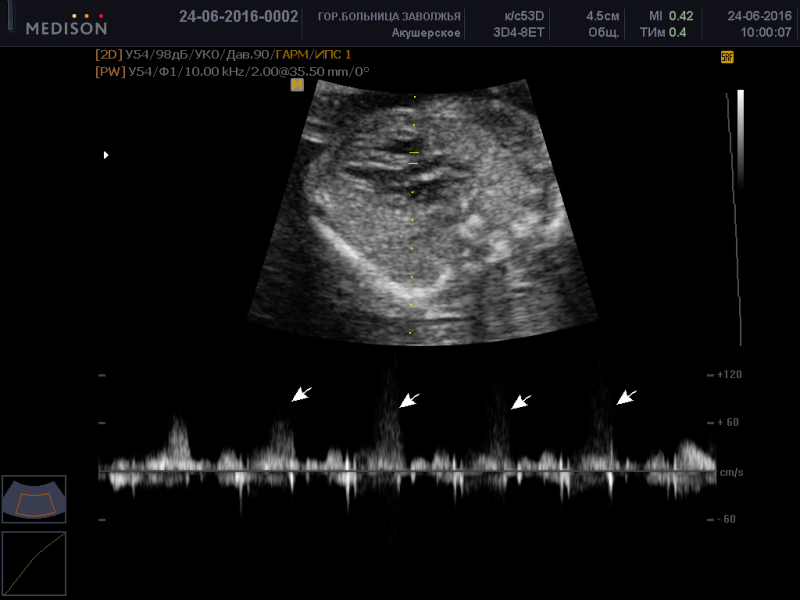Click the orange SRF indicator icon
The image size is (800, 600).
click(x=727, y=57)
